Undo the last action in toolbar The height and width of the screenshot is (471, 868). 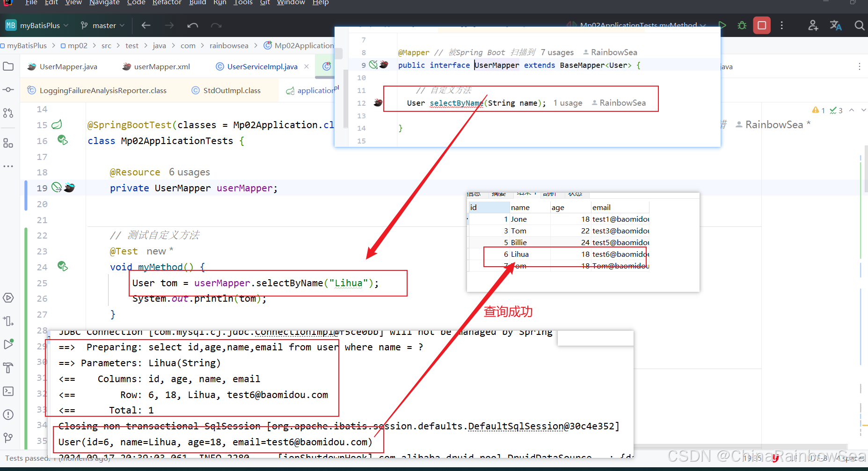coord(193,25)
